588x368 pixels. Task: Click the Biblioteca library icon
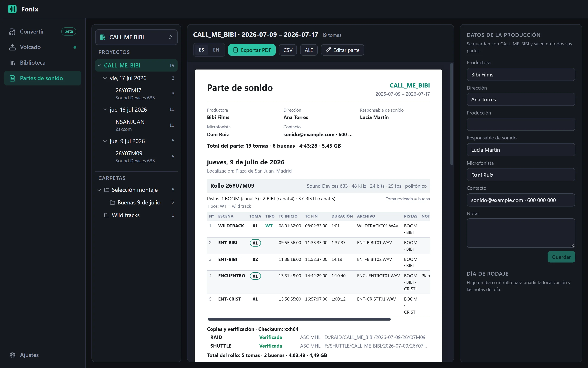(x=12, y=63)
